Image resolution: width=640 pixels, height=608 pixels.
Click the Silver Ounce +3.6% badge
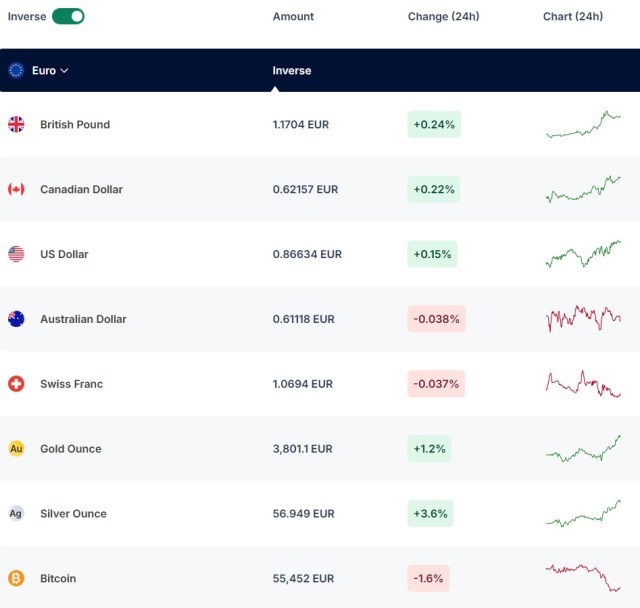(x=430, y=513)
